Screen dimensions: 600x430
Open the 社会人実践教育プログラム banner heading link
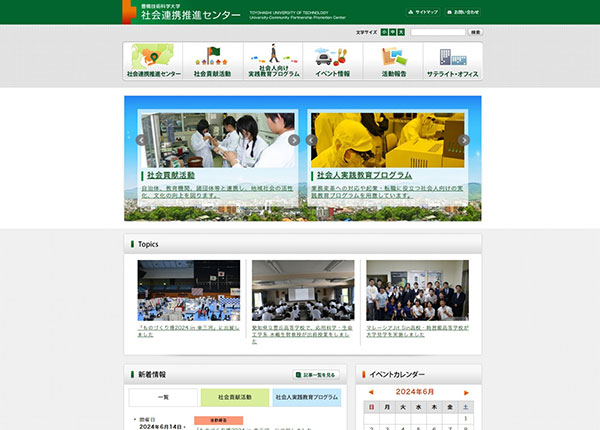click(364, 175)
